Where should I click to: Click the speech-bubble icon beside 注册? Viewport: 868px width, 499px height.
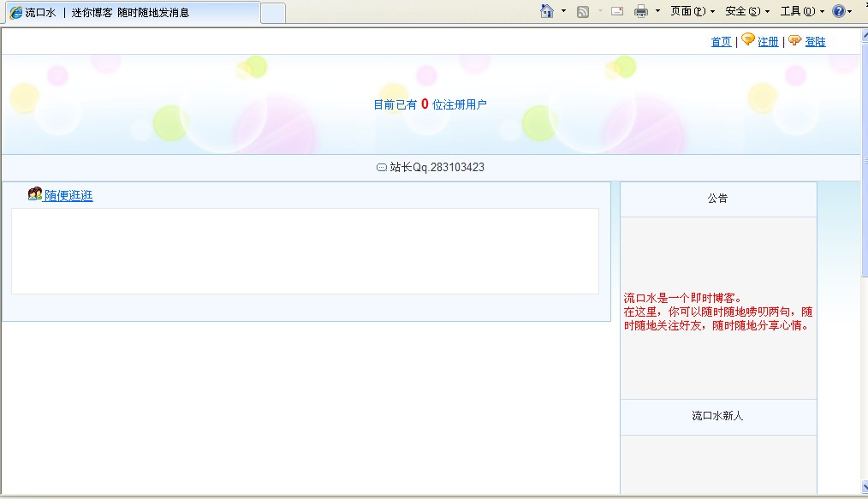pyautogui.click(x=748, y=39)
